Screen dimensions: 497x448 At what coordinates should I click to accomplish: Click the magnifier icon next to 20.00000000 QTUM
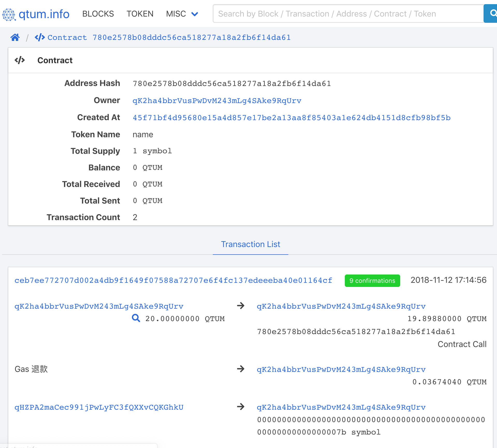[x=136, y=318]
